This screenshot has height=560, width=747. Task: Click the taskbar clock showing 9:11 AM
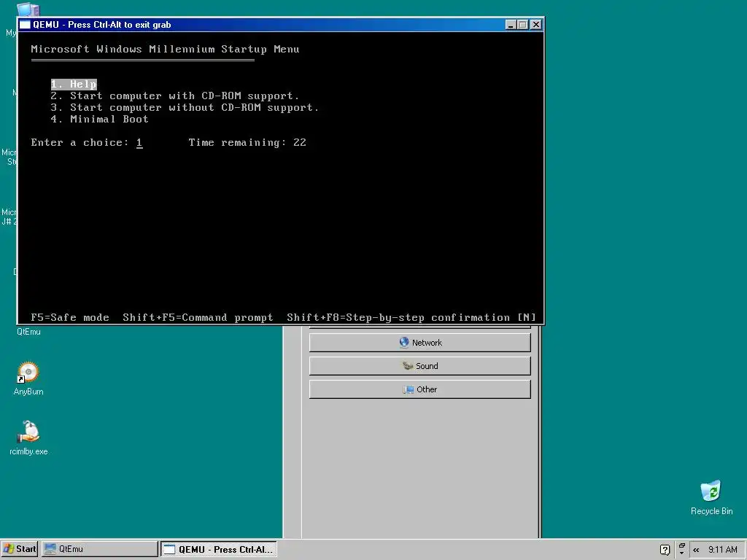pos(722,550)
